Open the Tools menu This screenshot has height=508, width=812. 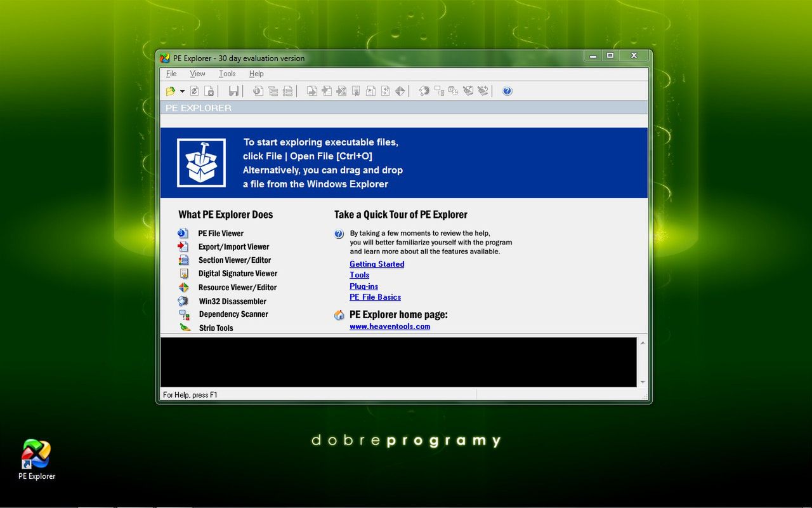pos(226,74)
